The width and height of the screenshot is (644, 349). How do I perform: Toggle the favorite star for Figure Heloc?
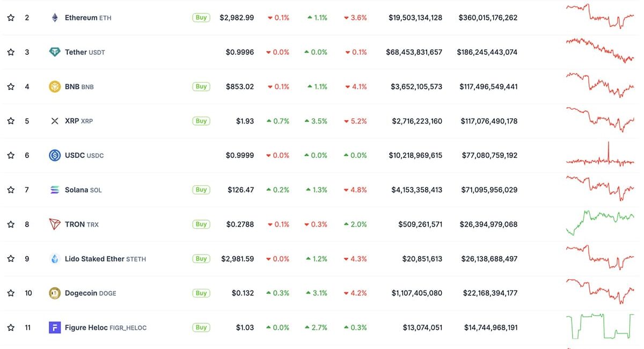11,327
